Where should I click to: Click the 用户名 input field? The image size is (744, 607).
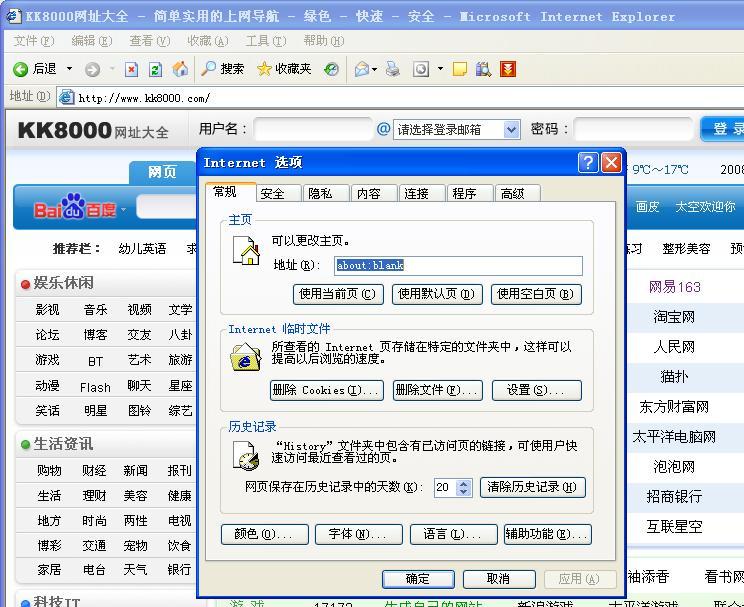313,129
